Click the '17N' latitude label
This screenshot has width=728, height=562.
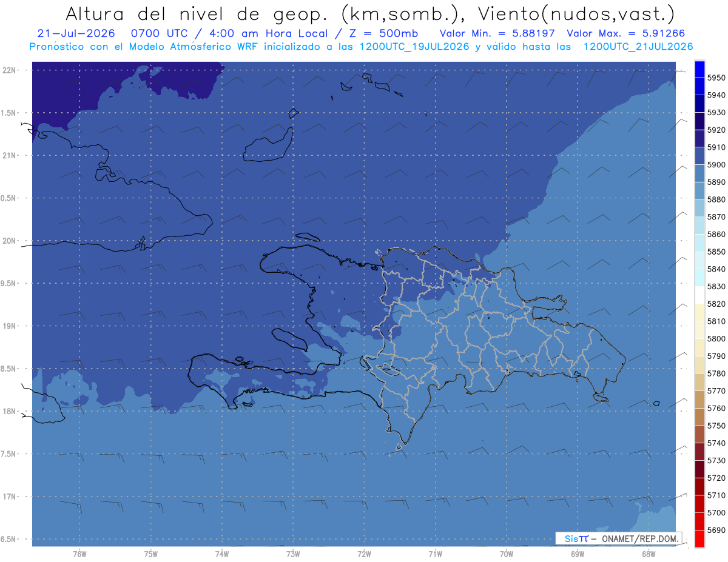pos(9,497)
